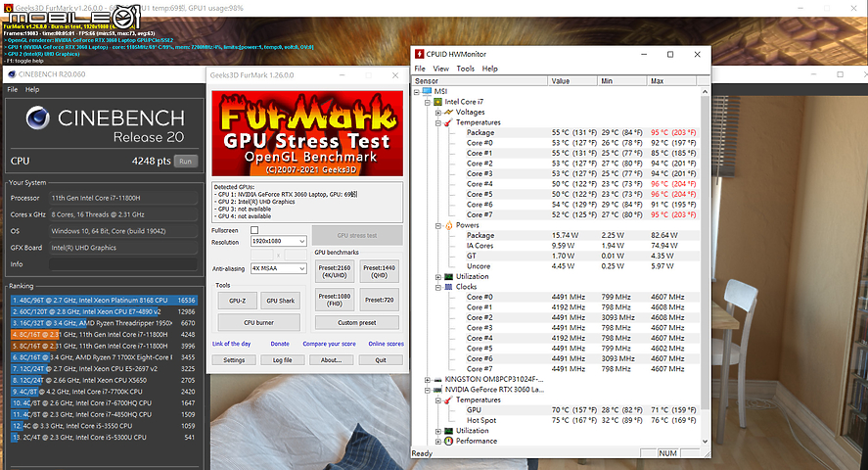This screenshot has width=868, height=470.
Task: Click the GPU-Z tool button
Action: point(238,301)
